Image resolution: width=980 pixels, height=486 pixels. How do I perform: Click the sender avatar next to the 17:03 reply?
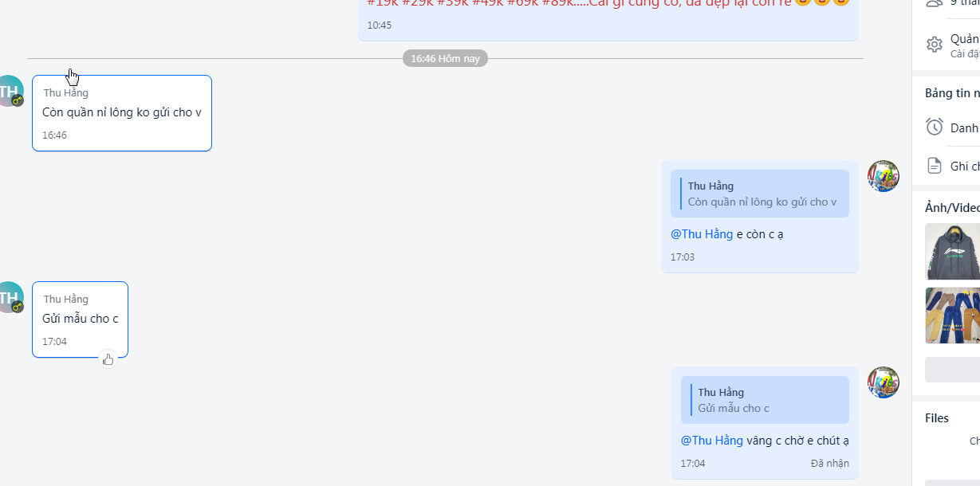[884, 176]
